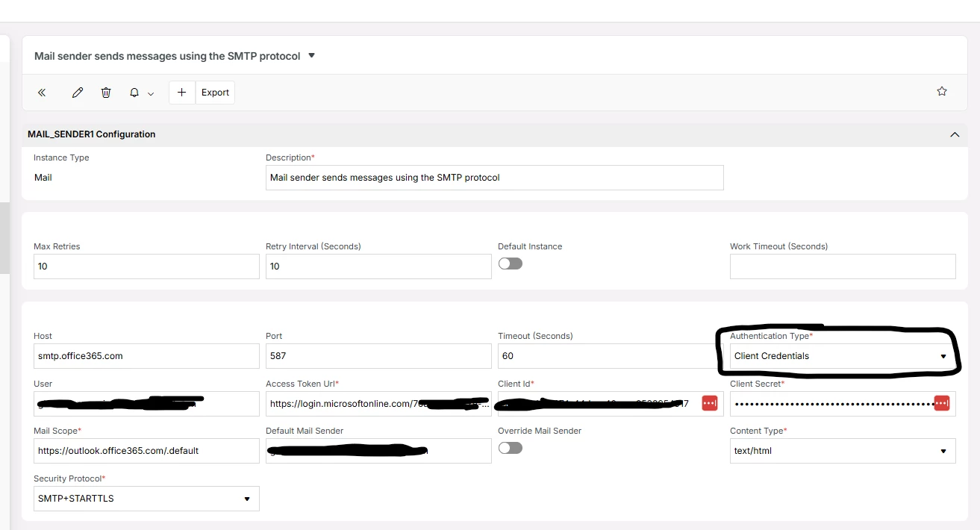Open the Authentication Type dropdown

843,356
